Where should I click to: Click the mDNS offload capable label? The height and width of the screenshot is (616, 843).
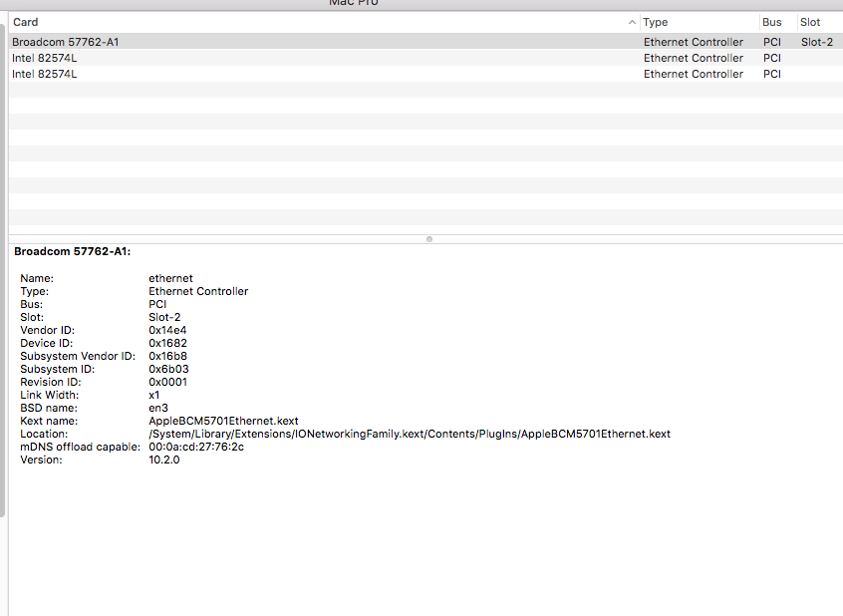[80, 447]
